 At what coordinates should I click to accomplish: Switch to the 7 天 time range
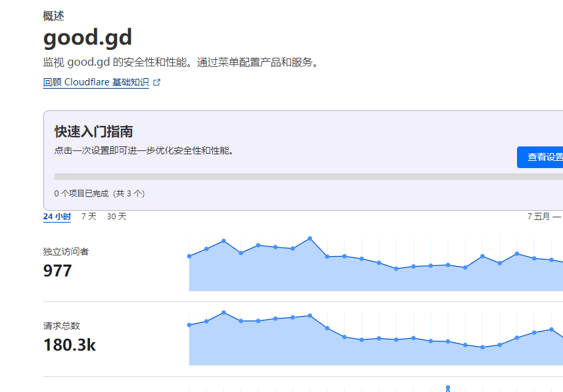[x=89, y=216]
